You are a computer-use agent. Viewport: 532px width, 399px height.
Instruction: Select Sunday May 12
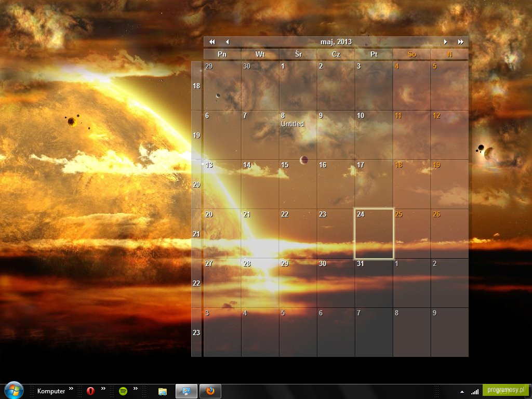(x=449, y=135)
